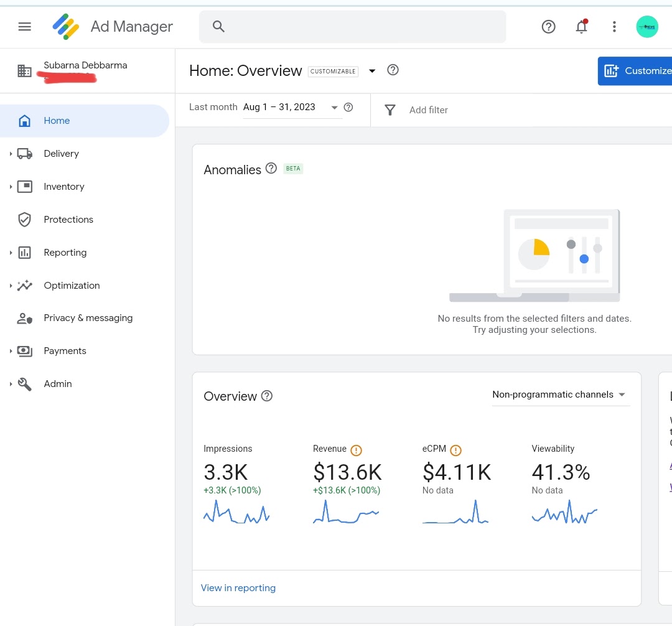The image size is (672, 626).
Task: Open the navigation hamburger menu
Action: (24, 26)
